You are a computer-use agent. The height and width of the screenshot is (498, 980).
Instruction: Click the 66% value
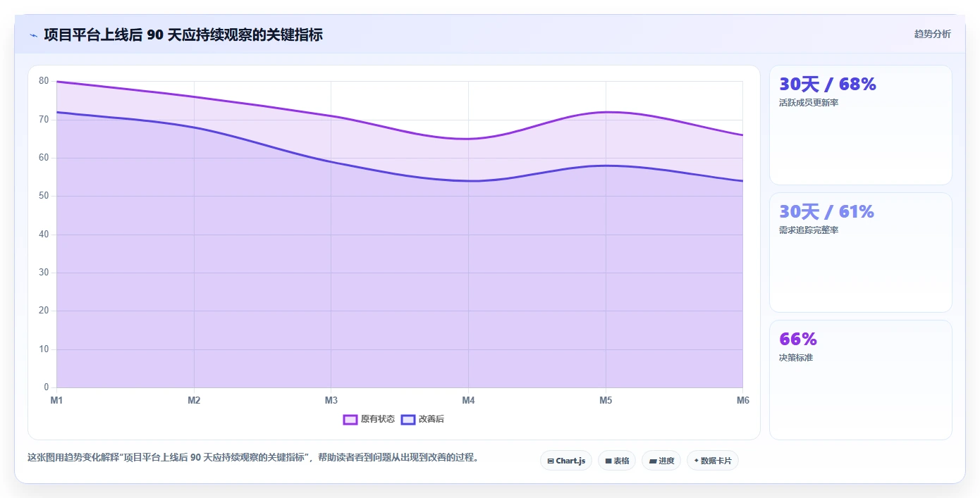[x=798, y=340]
